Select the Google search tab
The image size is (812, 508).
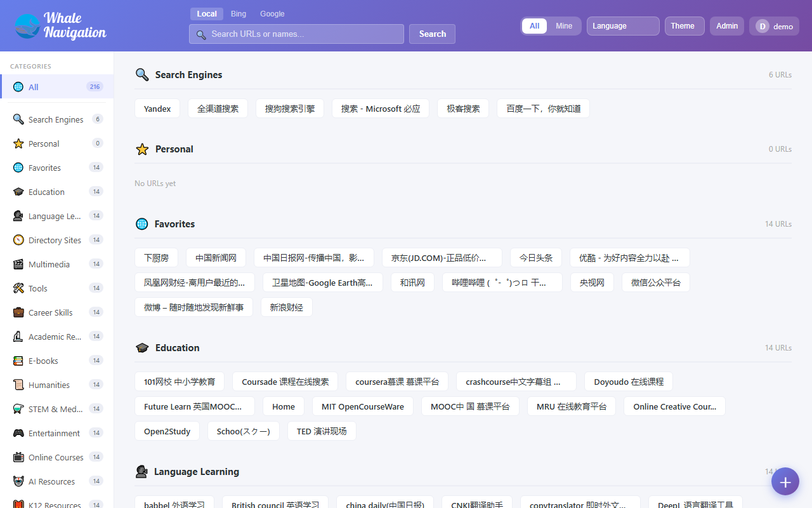272,14
